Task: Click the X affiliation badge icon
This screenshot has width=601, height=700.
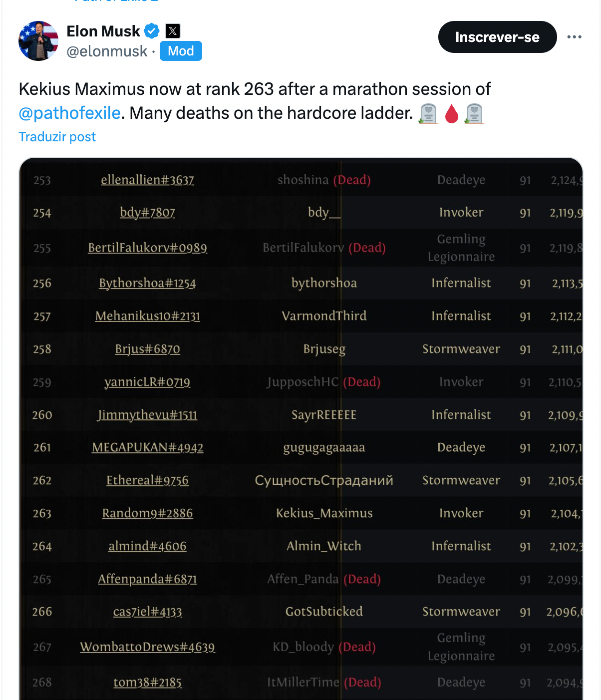Action: [173, 31]
